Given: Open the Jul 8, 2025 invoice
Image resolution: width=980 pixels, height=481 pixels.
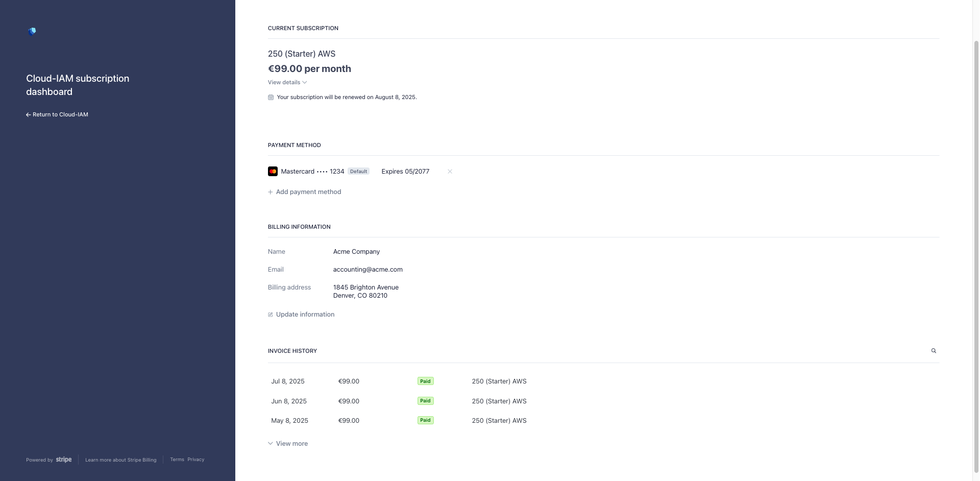Looking at the screenshot, I should [603, 381].
